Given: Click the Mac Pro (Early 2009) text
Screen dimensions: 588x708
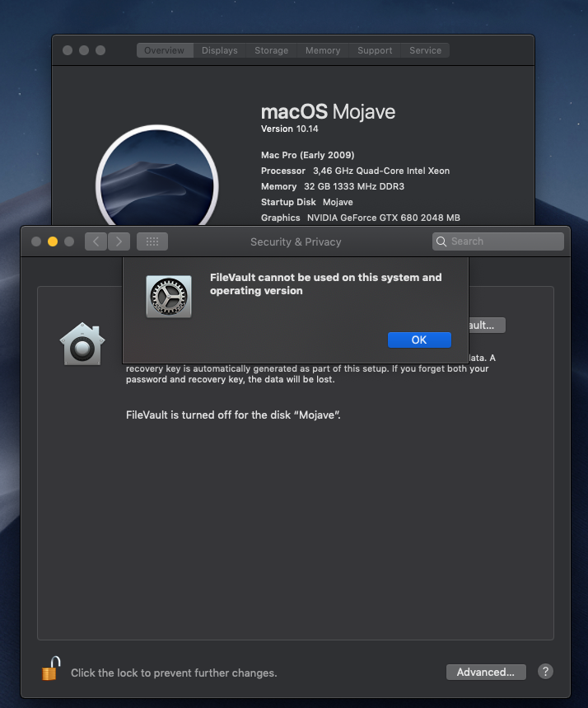Looking at the screenshot, I should point(308,155).
